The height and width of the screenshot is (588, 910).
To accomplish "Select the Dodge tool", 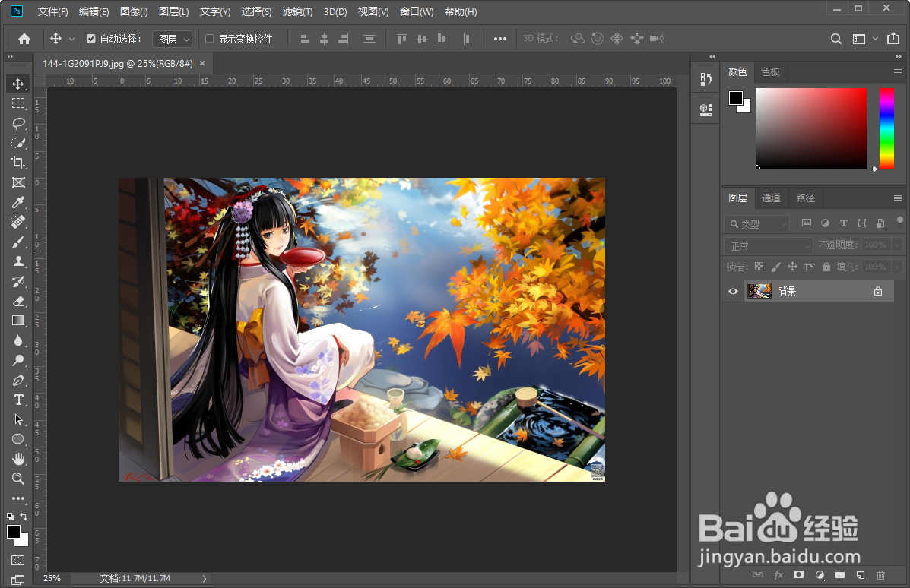I will (18, 360).
